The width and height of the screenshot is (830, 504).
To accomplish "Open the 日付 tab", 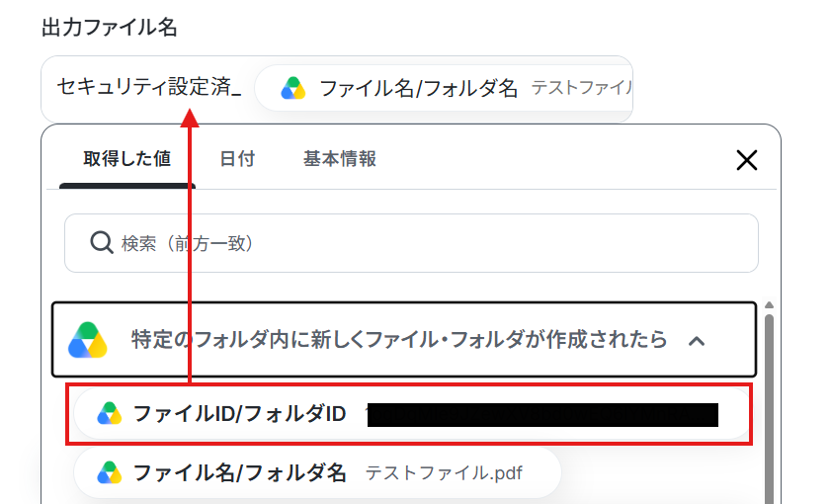I will coord(237,159).
